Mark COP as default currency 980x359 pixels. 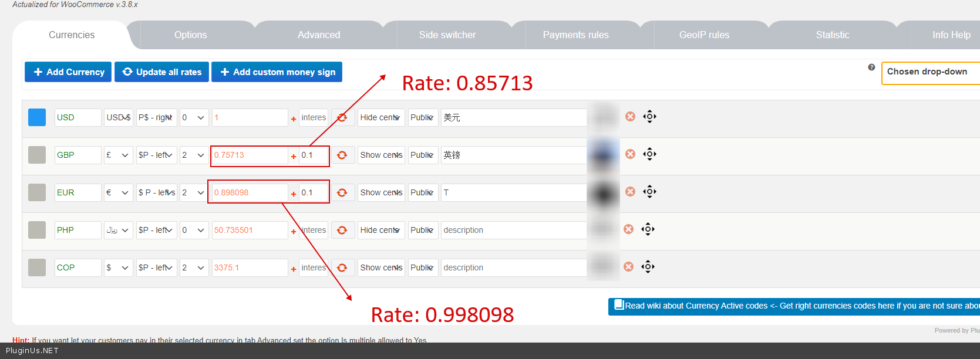click(x=37, y=267)
